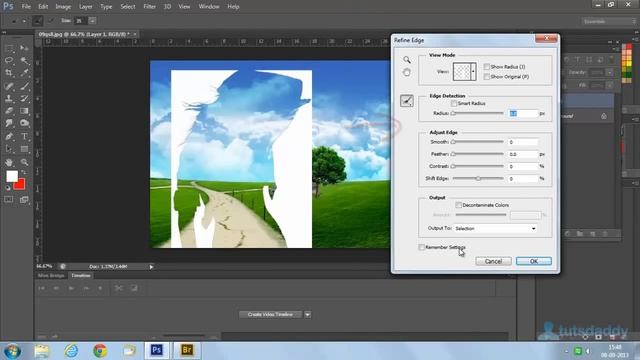Click Create Video Timeline button
This screenshot has height=360, width=640.
coord(270,314)
